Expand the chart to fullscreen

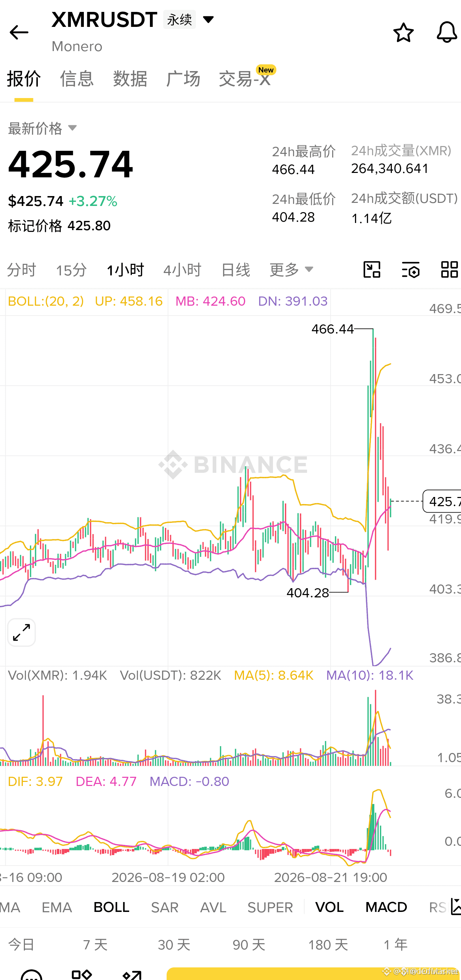pyautogui.click(x=22, y=632)
